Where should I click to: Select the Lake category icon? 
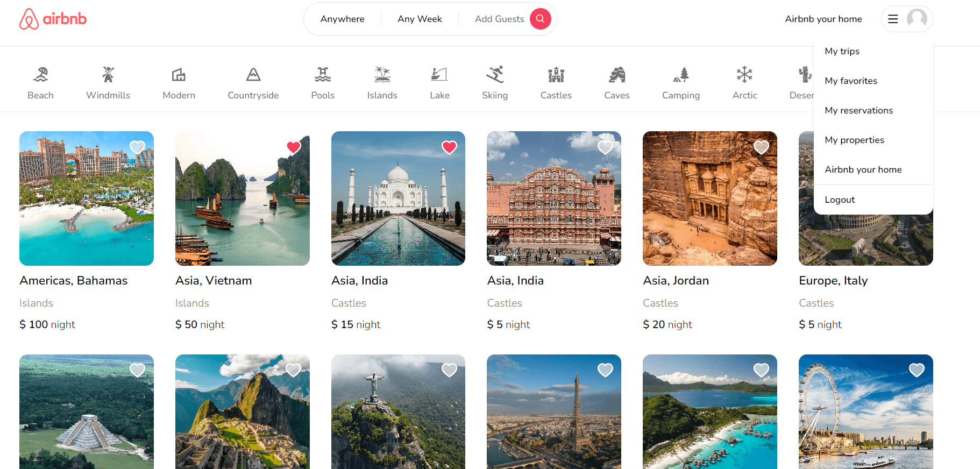[439, 75]
